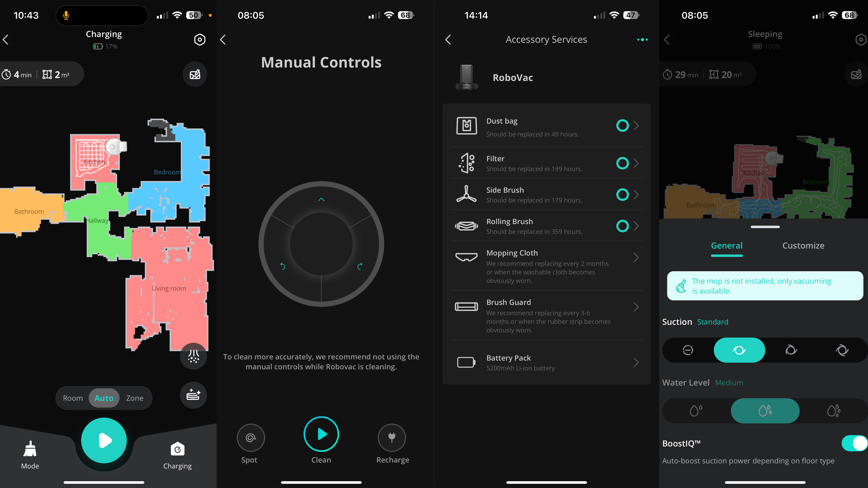The height and width of the screenshot is (488, 868).
Task: Select the Auto cleaning mode
Action: (x=104, y=398)
